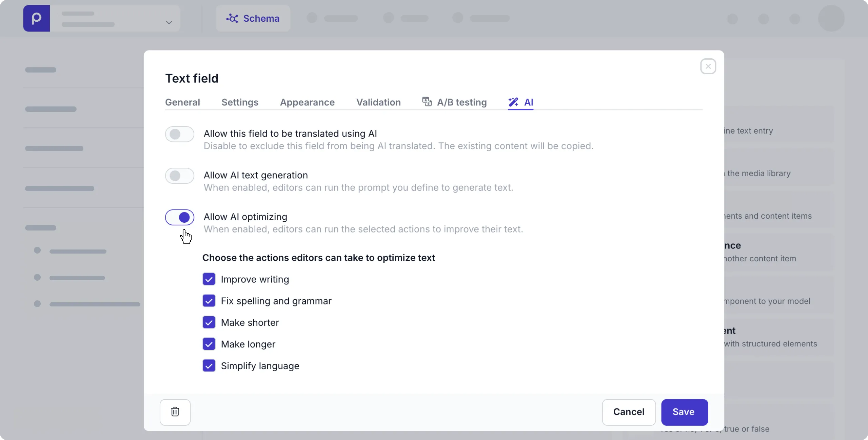
Task: Uncheck Fix spelling and grammar
Action: click(209, 301)
